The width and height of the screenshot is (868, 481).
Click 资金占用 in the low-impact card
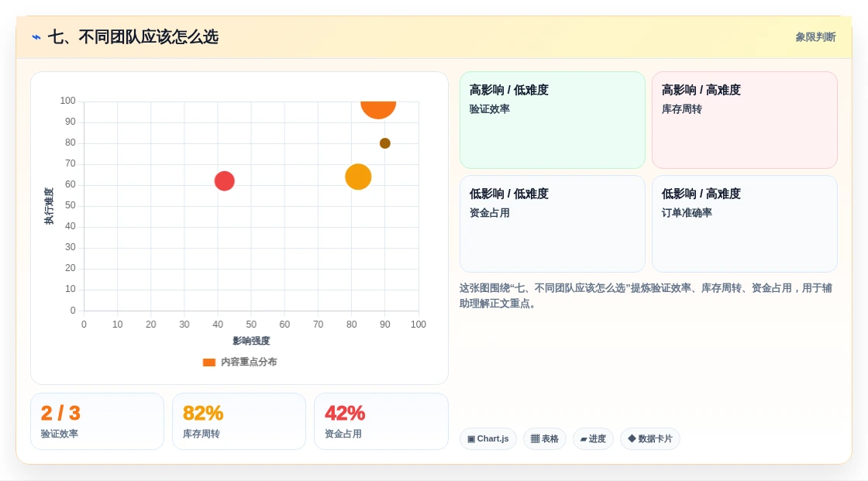(489, 212)
